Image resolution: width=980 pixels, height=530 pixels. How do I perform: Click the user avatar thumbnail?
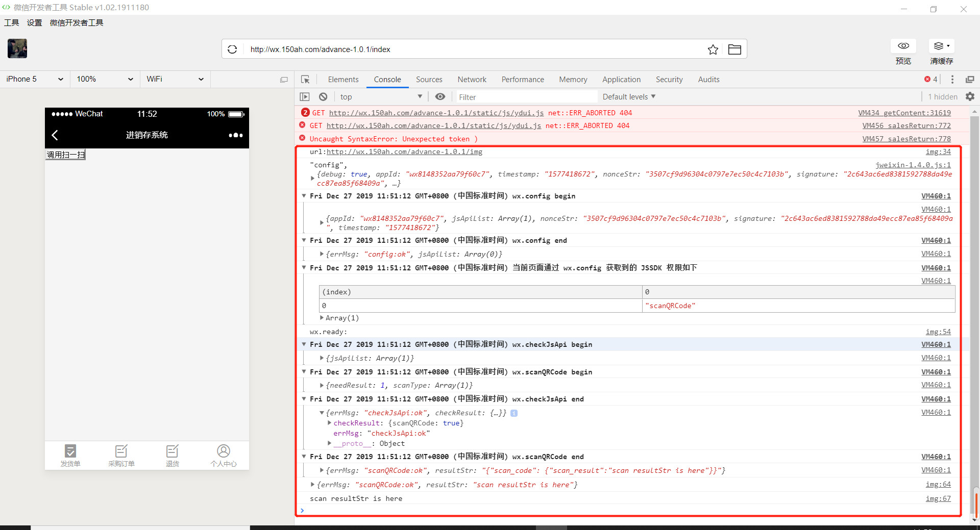pos(17,48)
